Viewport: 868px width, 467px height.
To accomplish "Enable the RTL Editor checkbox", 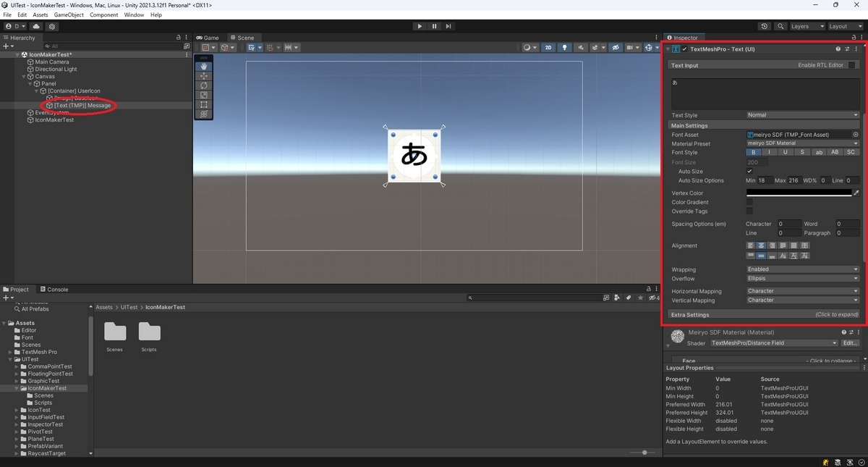I will click(x=851, y=65).
